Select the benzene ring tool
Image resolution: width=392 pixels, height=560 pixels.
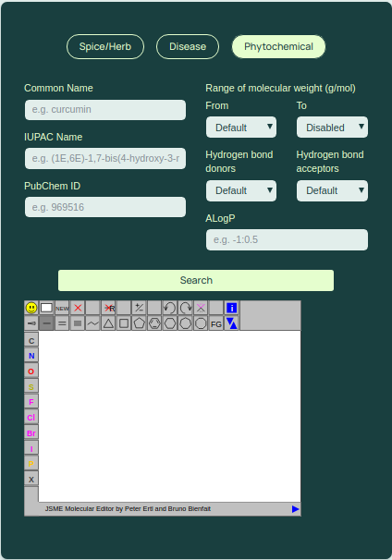154,323
